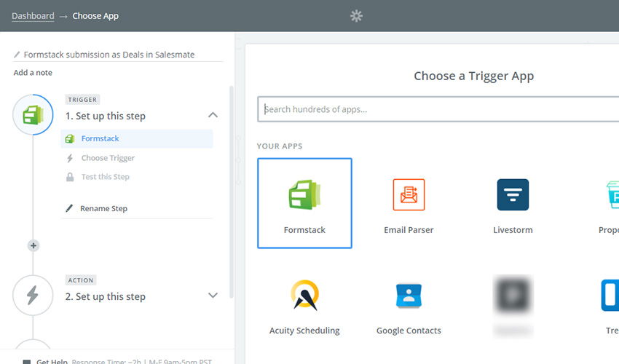
Task: Choose the Google Contacts app icon
Action: 409,296
